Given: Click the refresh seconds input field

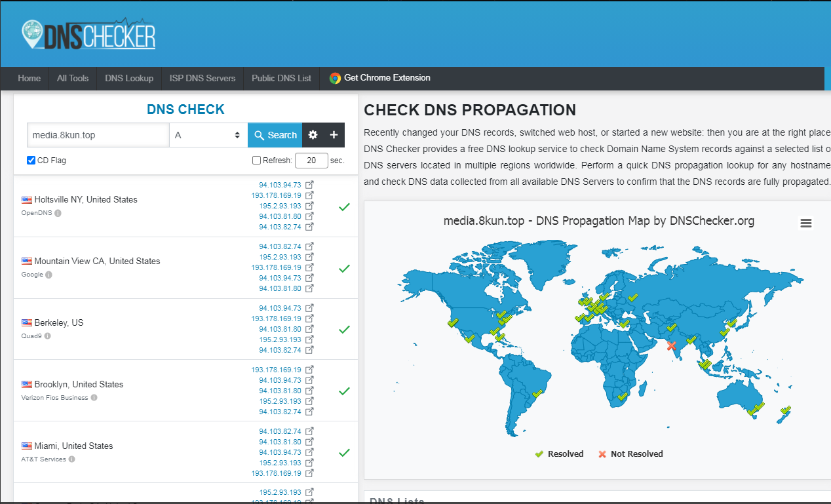Looking at the screenshot, I should [311, 161].
